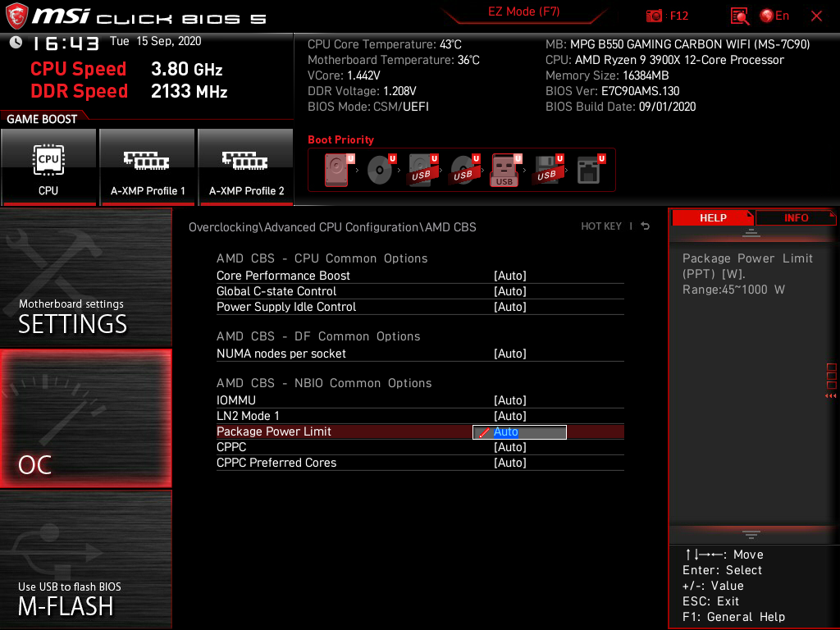Image resolution: width=840 pixels, height=630 pixels.
Task: Change Core Performance Boost [Auto] value
Action: [x=510, y=276]
